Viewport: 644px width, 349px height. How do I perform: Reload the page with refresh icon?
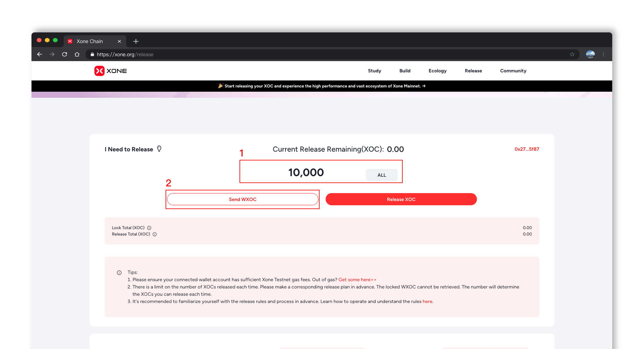[x=64, y=54]
